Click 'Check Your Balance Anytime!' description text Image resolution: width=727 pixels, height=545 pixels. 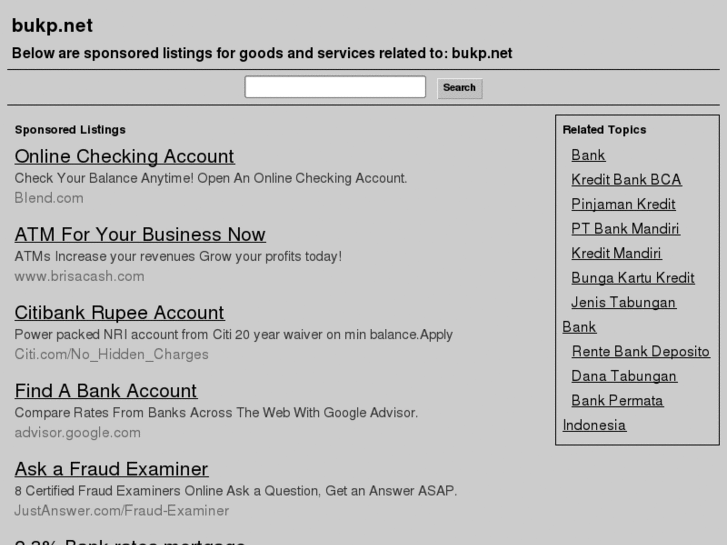click(x=210, y=178)
